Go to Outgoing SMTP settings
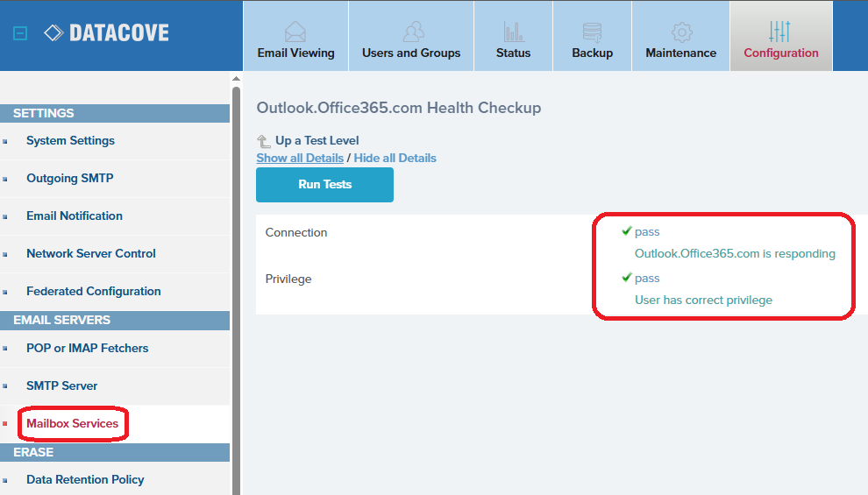 point(69,178)
